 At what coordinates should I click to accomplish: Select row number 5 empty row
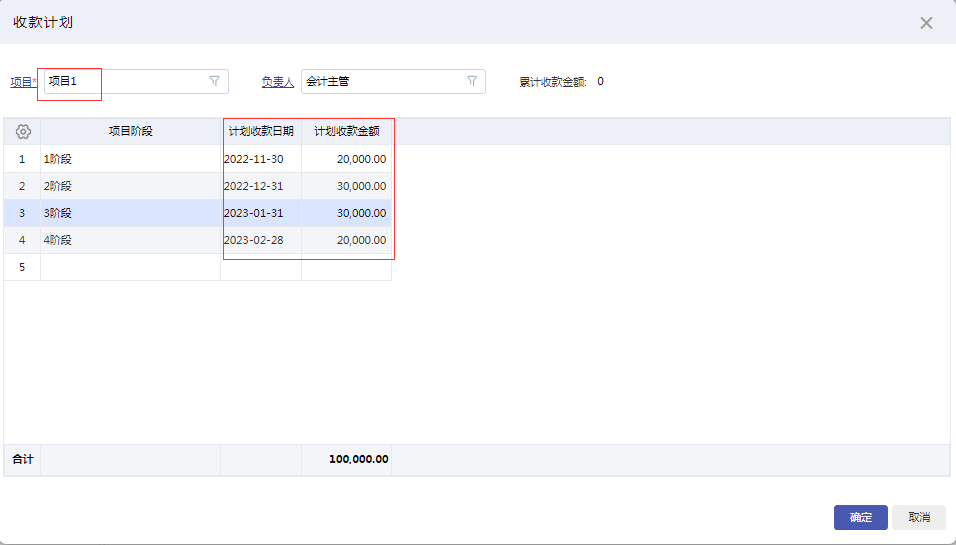[x=22, y=267]
